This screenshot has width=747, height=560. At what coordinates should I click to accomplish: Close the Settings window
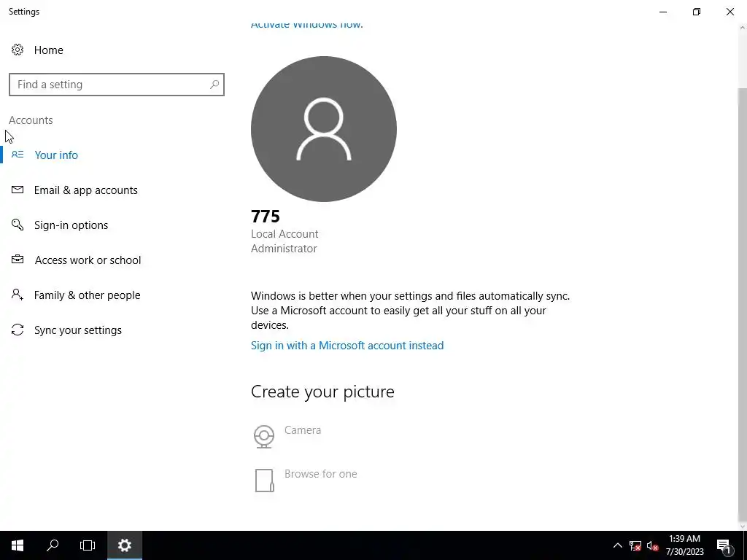tap(729, 12)
